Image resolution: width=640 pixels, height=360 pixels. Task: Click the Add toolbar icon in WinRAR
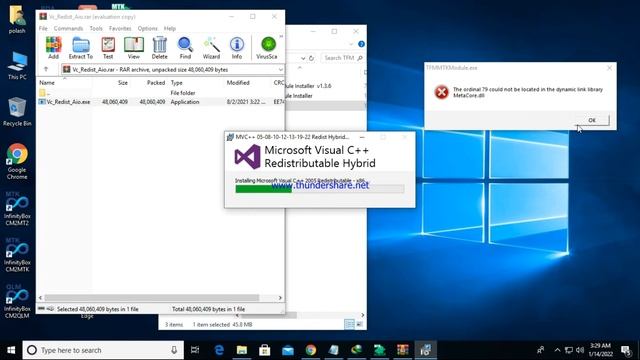point(53,48)
